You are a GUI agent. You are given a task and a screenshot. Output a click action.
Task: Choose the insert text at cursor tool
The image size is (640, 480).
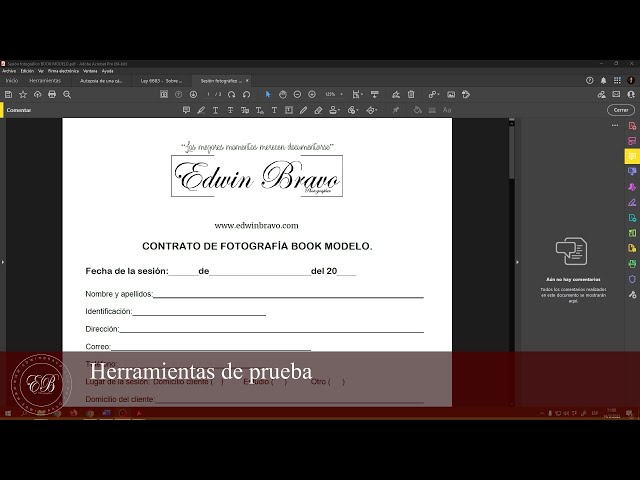[x=260, y=110]
